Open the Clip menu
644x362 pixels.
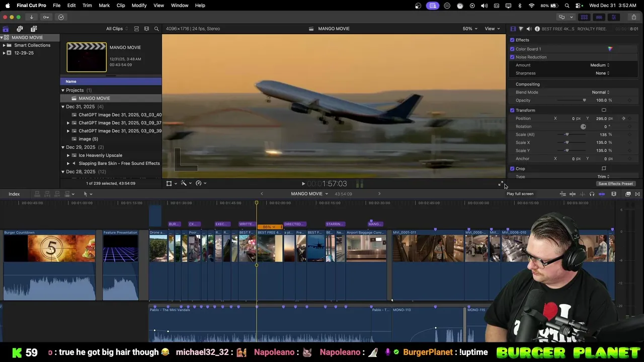point(121,6)
